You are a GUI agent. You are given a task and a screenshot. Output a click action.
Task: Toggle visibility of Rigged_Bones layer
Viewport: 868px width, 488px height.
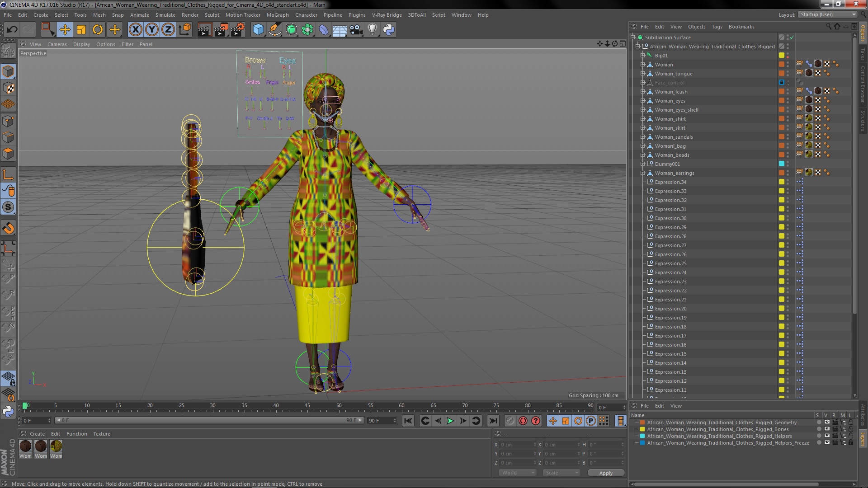click(827, 429)
